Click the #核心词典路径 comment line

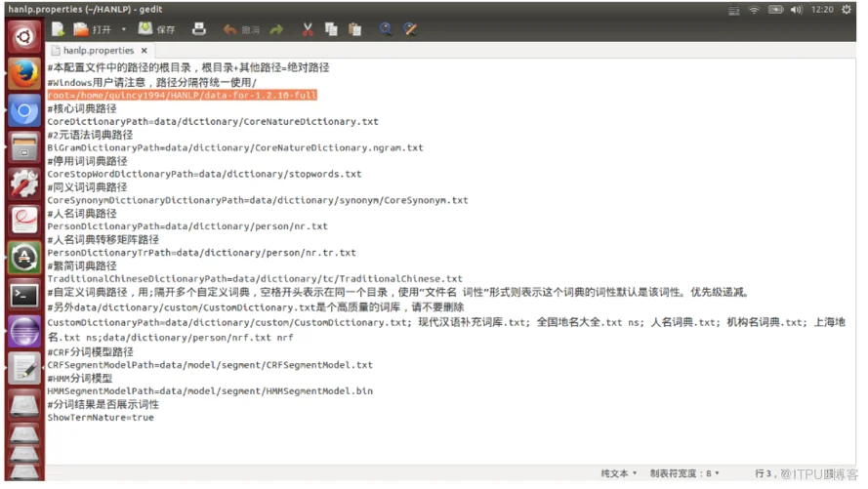82,108
